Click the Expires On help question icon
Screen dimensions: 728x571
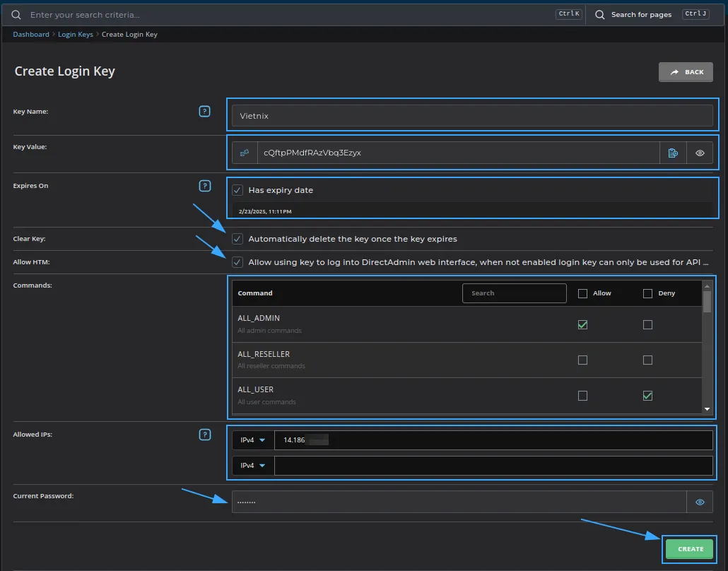tap(204, 186)
